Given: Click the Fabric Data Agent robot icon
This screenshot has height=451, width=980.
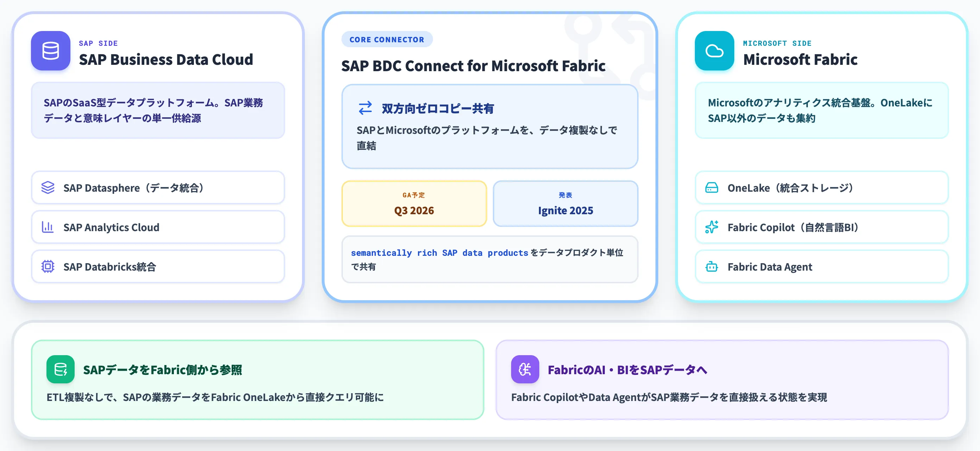Looking at the screenshot, I should [x=711, y=266].
